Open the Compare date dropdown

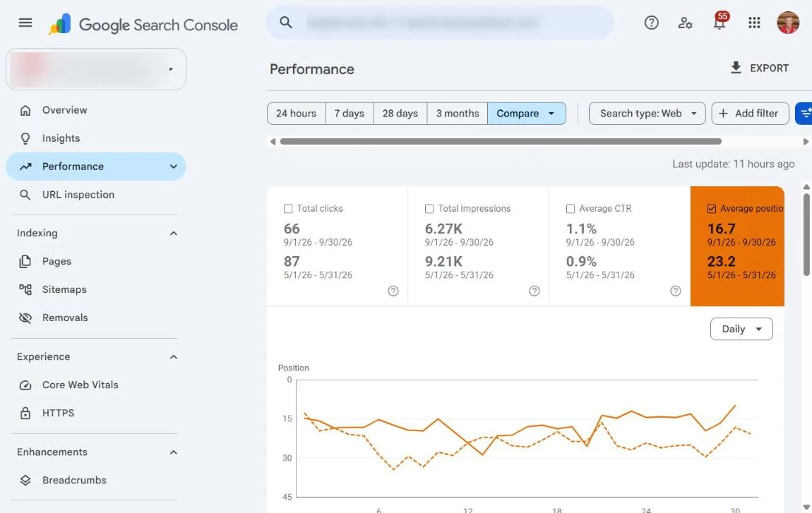(x=526, y=114)
